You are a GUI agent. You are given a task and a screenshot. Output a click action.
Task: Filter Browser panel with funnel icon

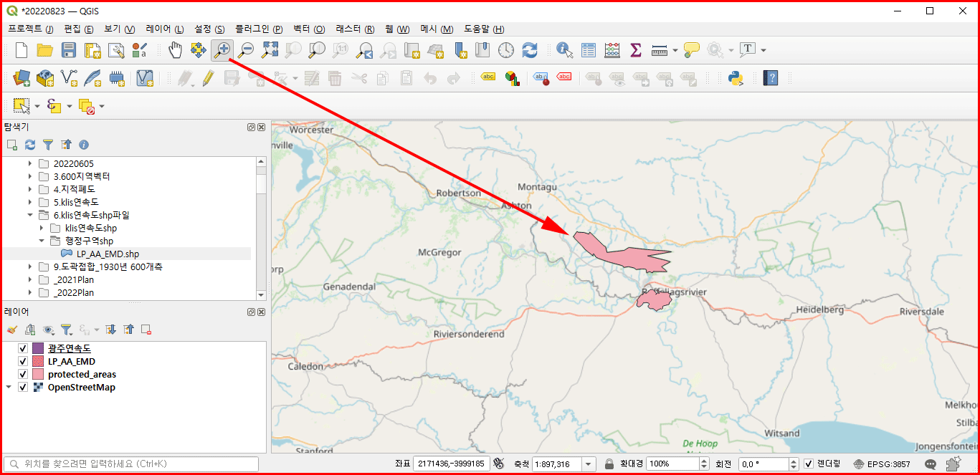coord(48,144)
